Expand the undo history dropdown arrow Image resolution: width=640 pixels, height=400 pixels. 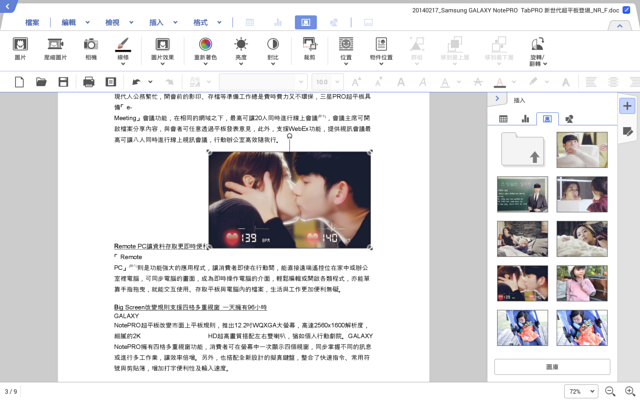[150, 82]
